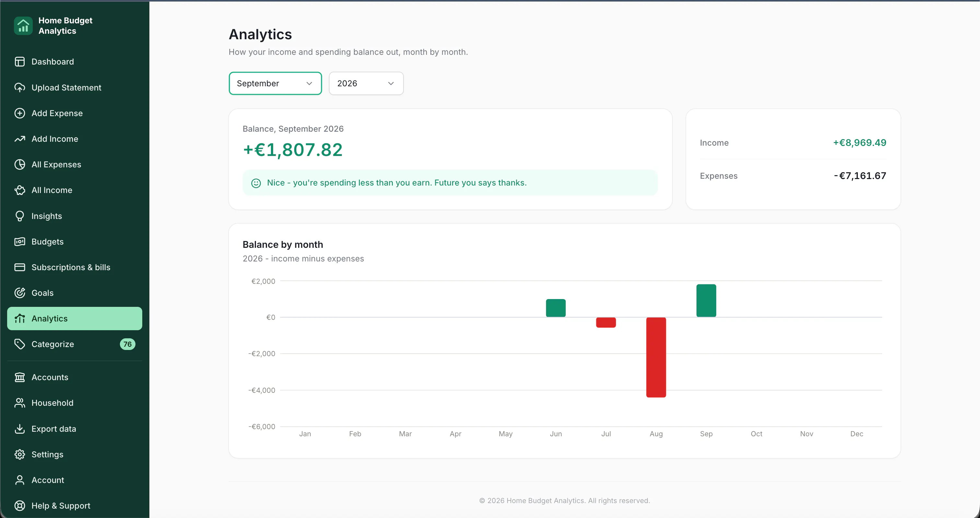Click the red July balance bar
Viewport: 980px width, 518px height.
(x=606, y=323)
